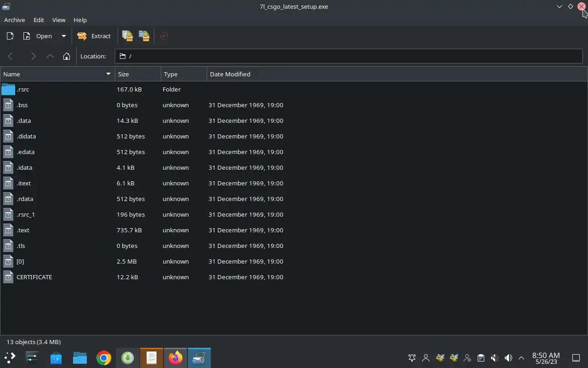Select the CERTIFICATE file entry
This screenshot has width=588, height=368.
click(x=34, y=277)
